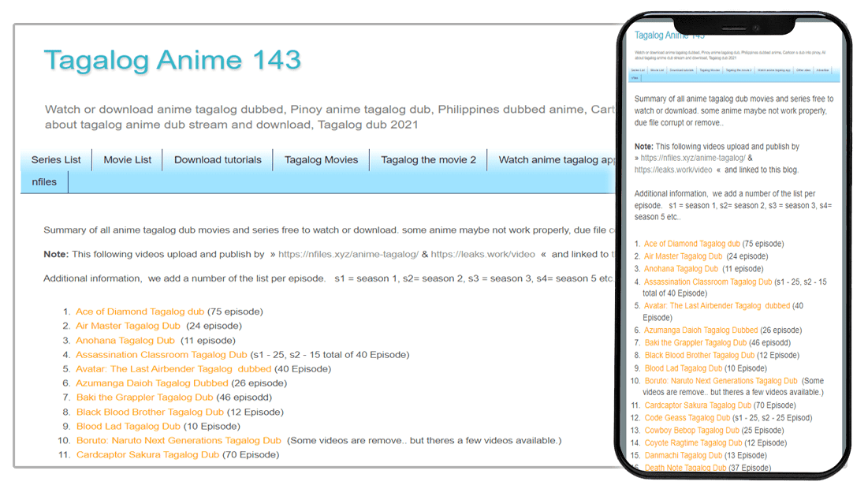Tap Baki the Grappler Tagalog Dub on phone
This screenshot has height=489, width=868.
coord(695,343)
